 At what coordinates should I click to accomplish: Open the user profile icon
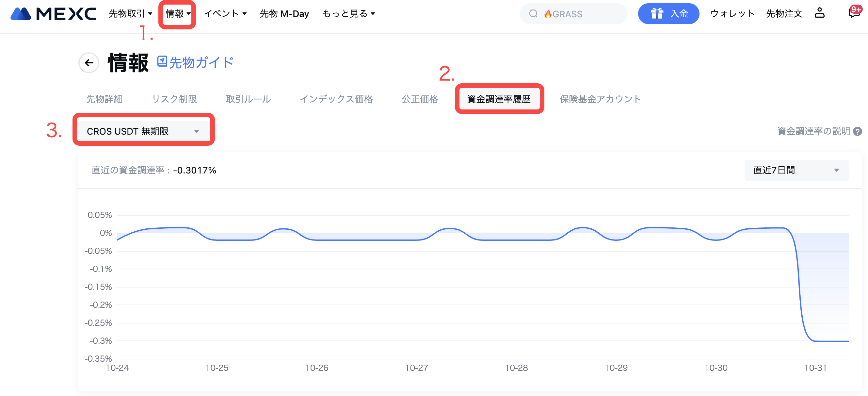click(x=819, y=13)
